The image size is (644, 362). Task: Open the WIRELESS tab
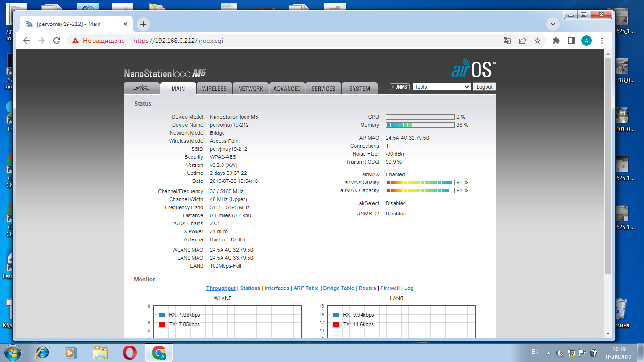[x=215, y=89]
